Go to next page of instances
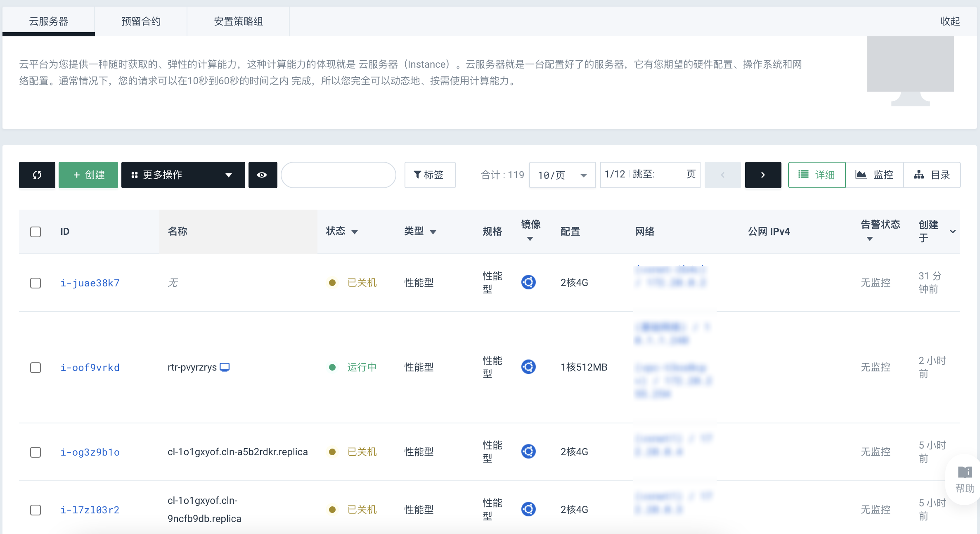 pyautogui.click(x=763, y=175)
